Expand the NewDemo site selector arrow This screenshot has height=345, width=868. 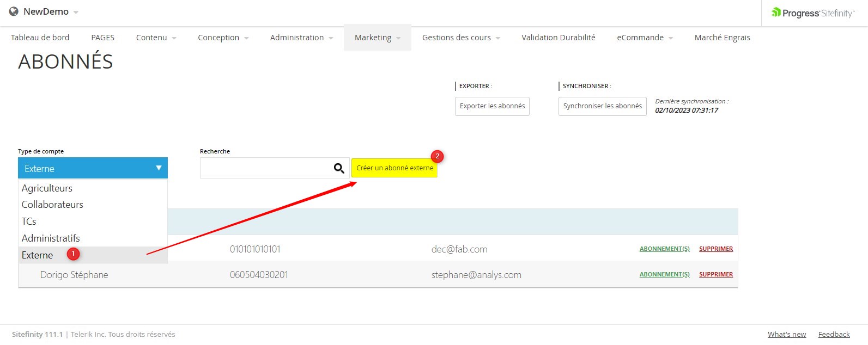(x=76, y=13)
